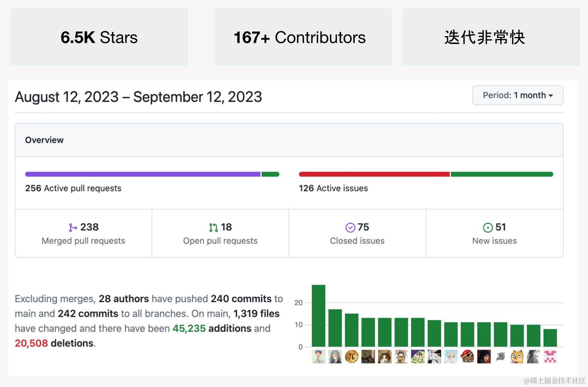Open the 18 Open pull requests tab
Viewport: 588px width, 387px height.
(220, 233)
